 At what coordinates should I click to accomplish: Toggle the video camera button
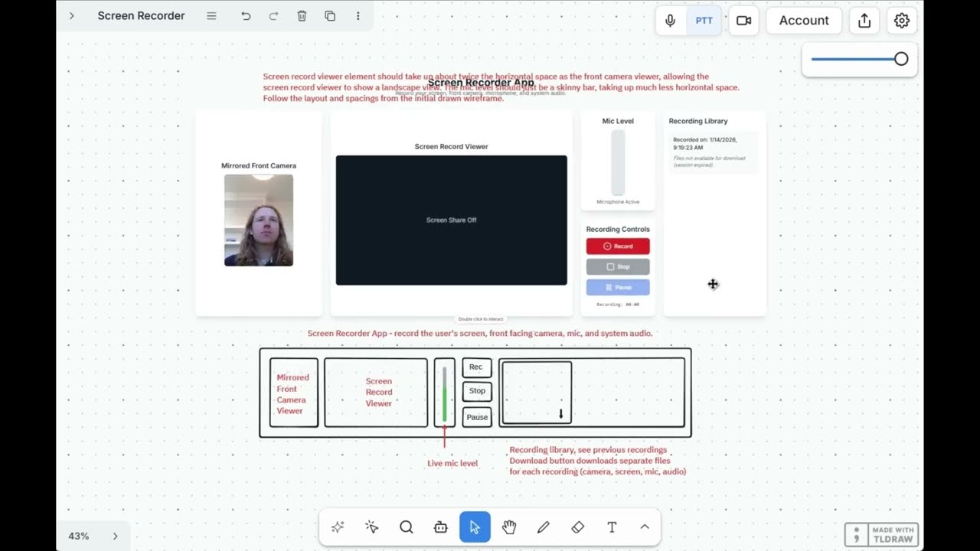(x=743, y=21)
